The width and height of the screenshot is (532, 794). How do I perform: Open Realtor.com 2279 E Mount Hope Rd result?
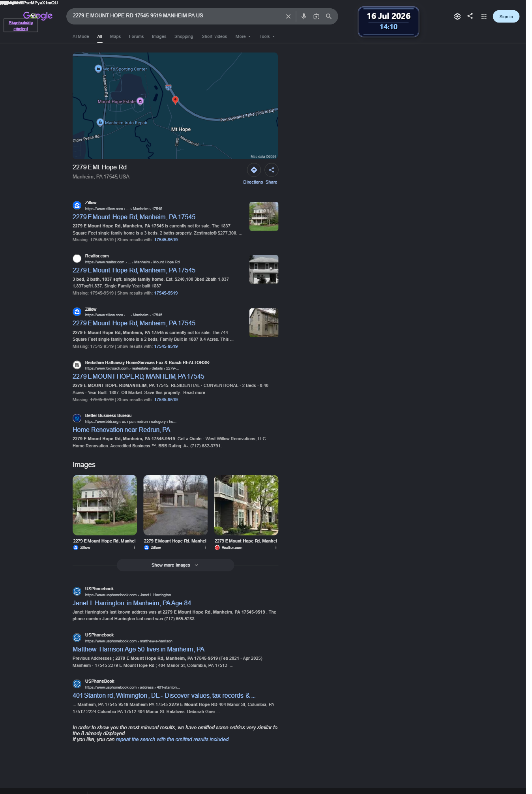pos(134,270)
